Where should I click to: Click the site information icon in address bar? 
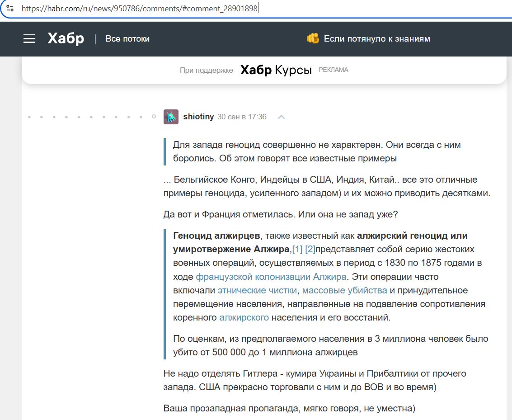click(x=10, y=8)
